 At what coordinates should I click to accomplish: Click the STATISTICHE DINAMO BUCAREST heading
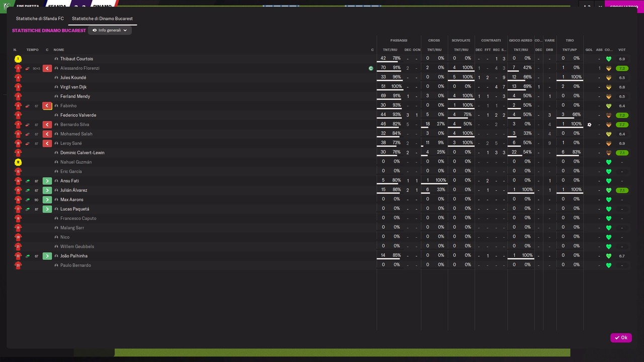pos(49,31)
